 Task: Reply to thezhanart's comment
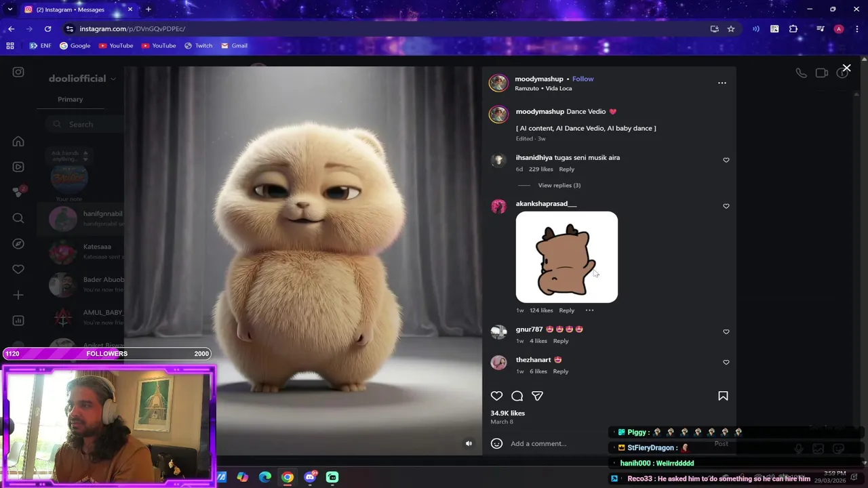(x=560, y=371)
